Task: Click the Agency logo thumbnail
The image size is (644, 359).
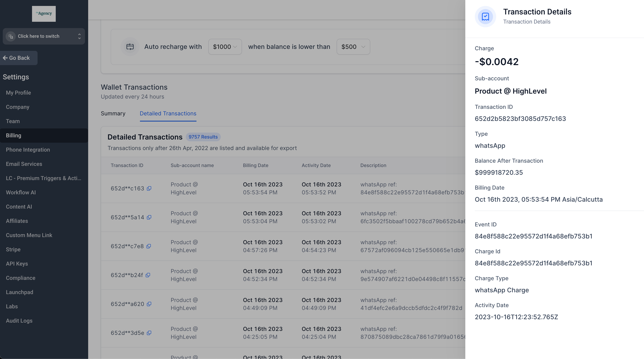Action: coord(44,14)
